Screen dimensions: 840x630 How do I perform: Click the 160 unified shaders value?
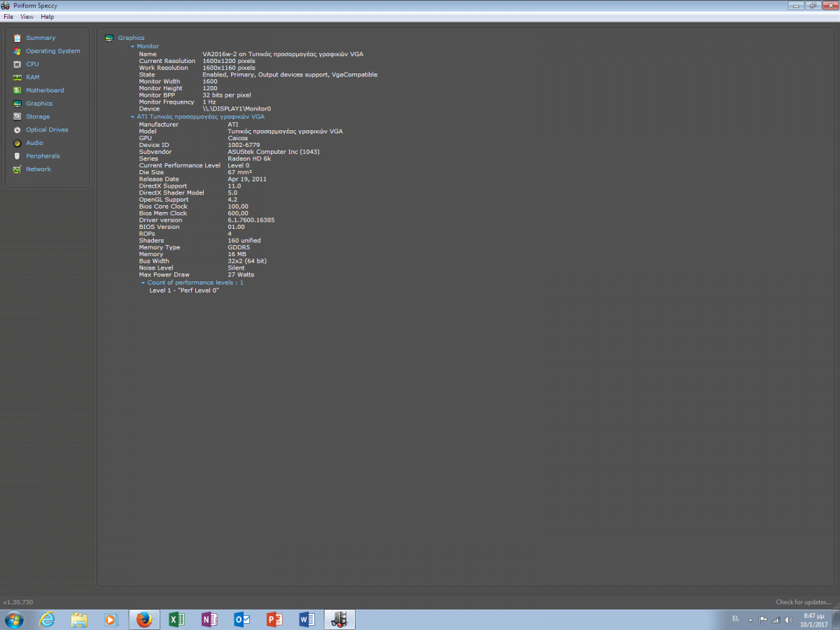(x=244, y=241)
